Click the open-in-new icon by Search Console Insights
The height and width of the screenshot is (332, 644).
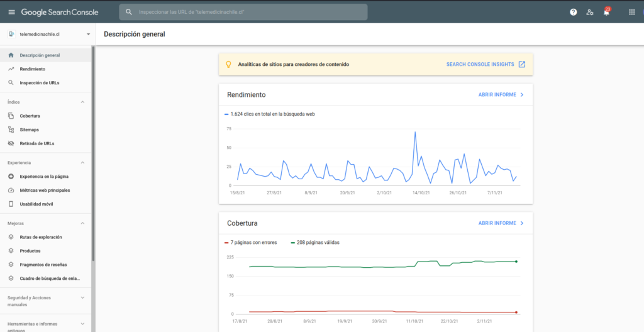point(522,64)
